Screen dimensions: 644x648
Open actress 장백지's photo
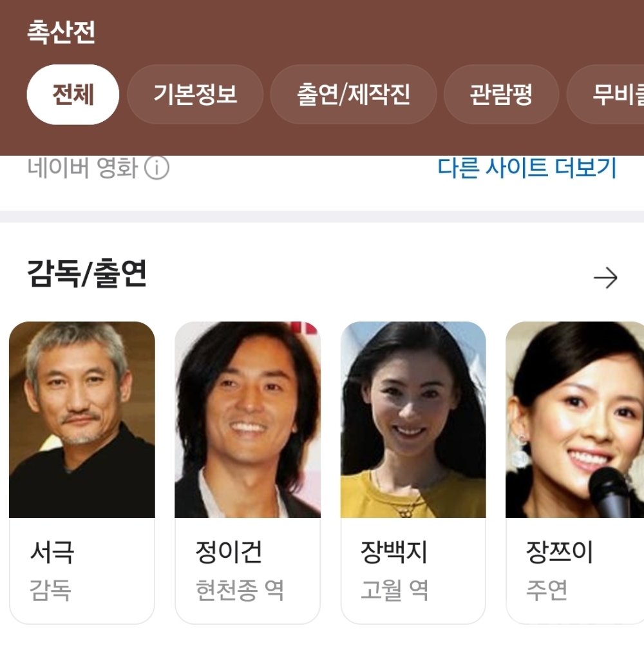[x=413, y=419]
